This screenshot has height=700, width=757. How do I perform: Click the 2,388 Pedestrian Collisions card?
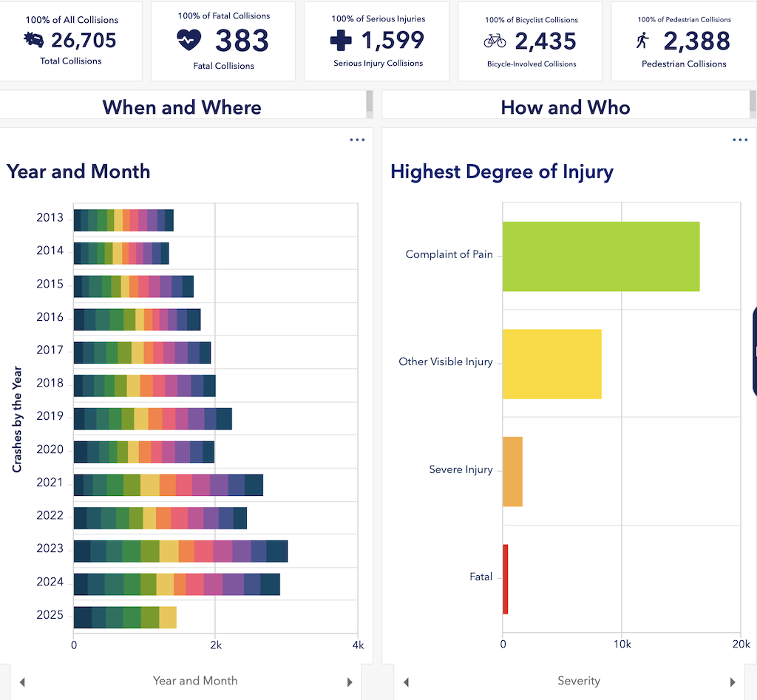pos(682,41)
